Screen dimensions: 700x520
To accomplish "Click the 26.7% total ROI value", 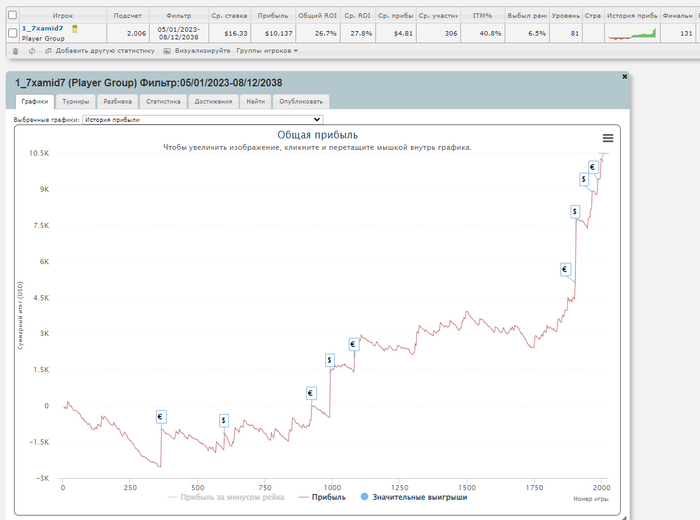I will coord(325,33).
